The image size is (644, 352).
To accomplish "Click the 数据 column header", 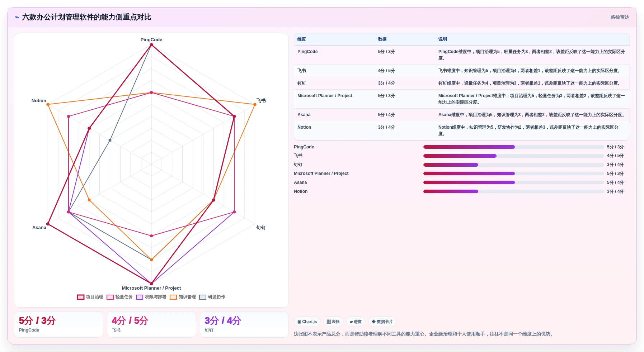I will tap(382, 39).
